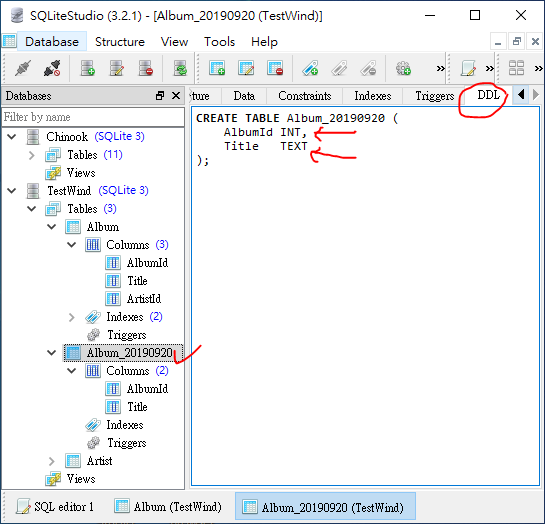Click the Filter by name field

pos(93,117)
